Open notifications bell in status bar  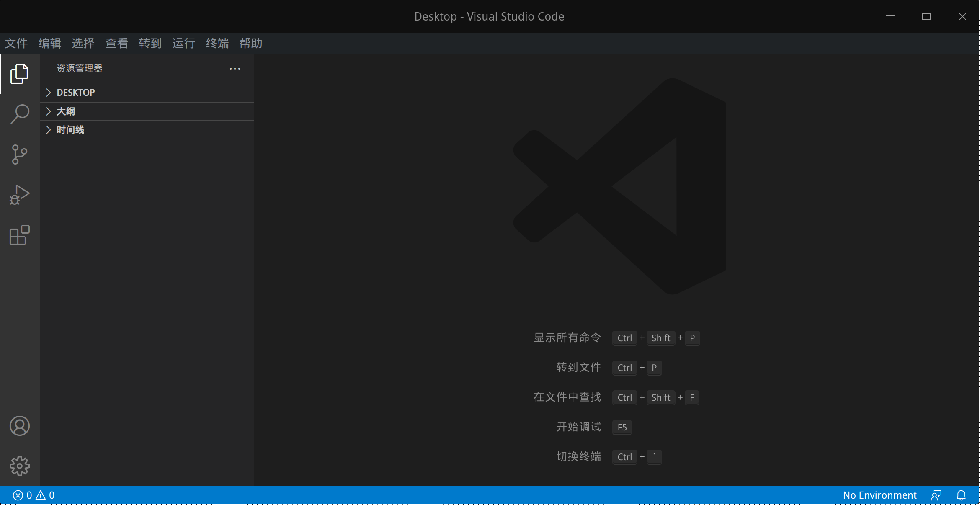click(x=961, y=495)
